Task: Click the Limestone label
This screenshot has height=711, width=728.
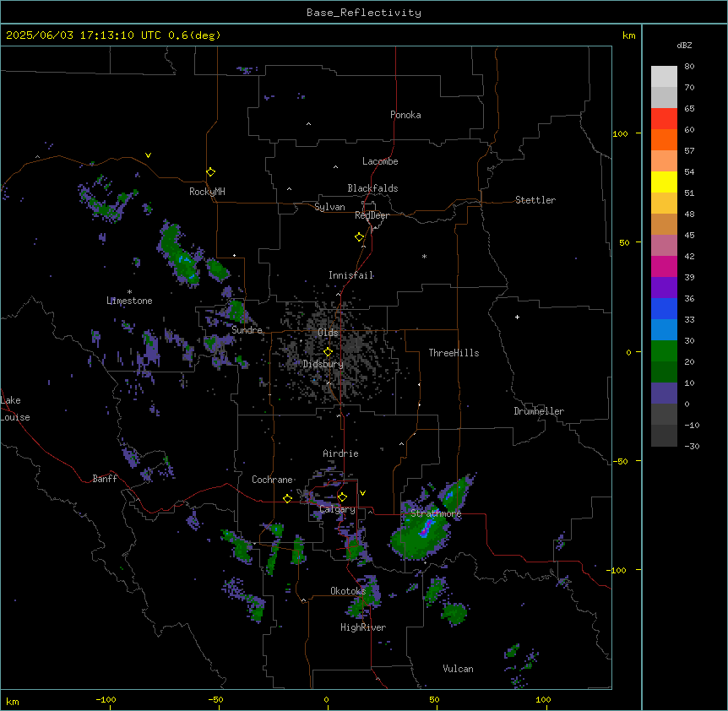Action: [129, 301]
